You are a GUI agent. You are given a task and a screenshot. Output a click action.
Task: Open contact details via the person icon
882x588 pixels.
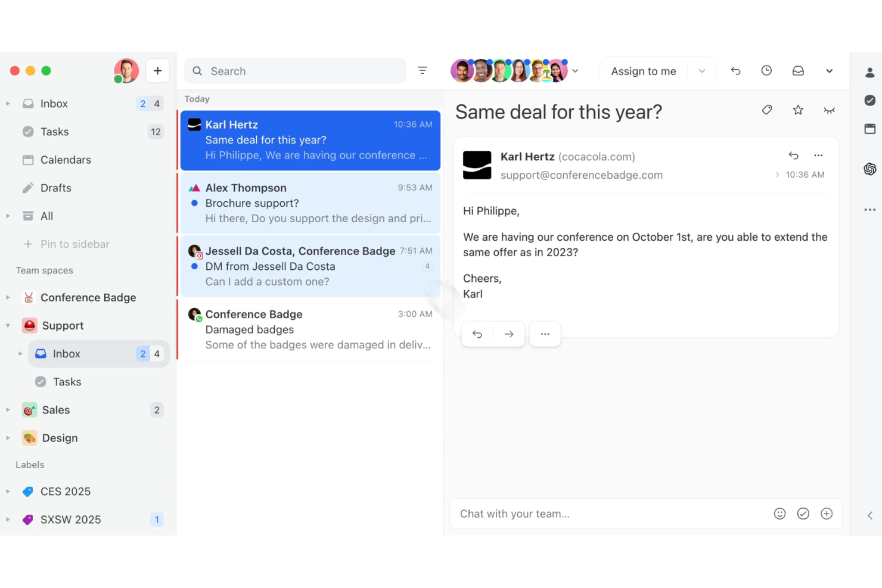(x=870, y=72)
